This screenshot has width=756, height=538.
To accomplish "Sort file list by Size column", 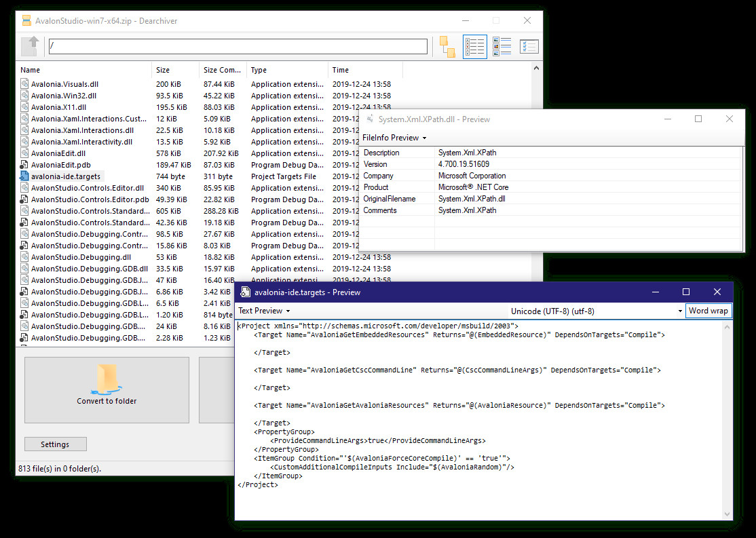I will point(176,70).
